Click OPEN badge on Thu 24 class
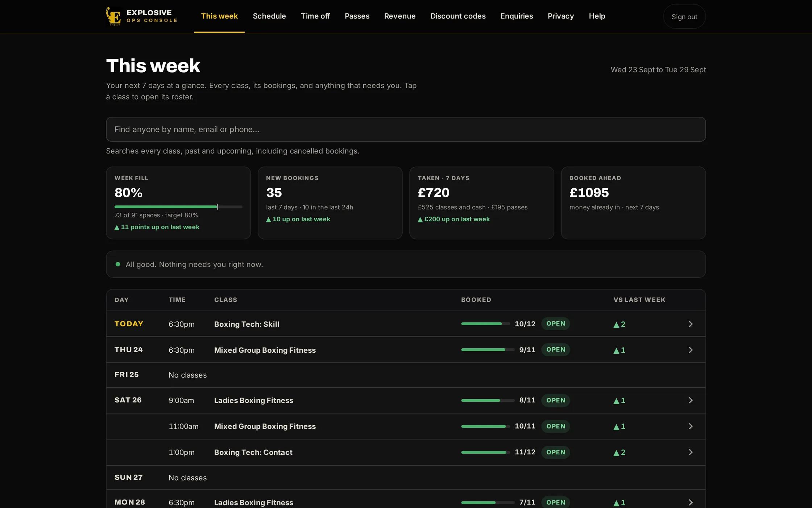This screenshot has height=508, width=812. 556,350
